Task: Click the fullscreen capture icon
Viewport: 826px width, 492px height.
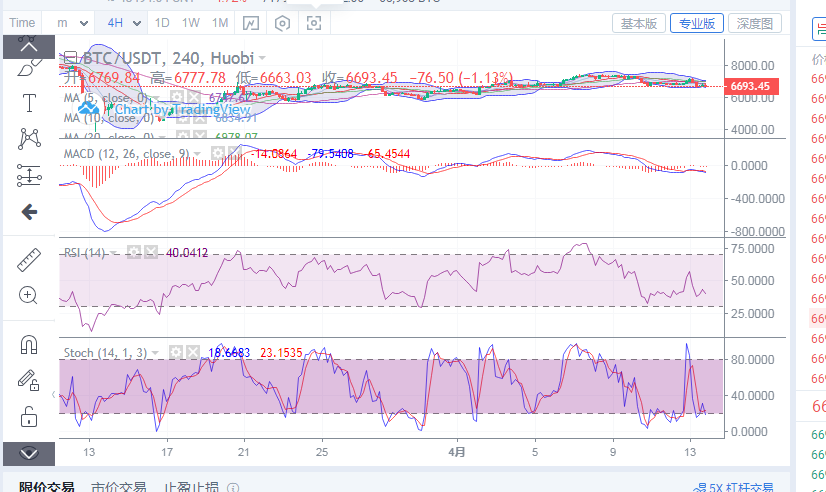Action: click(314, 23)
